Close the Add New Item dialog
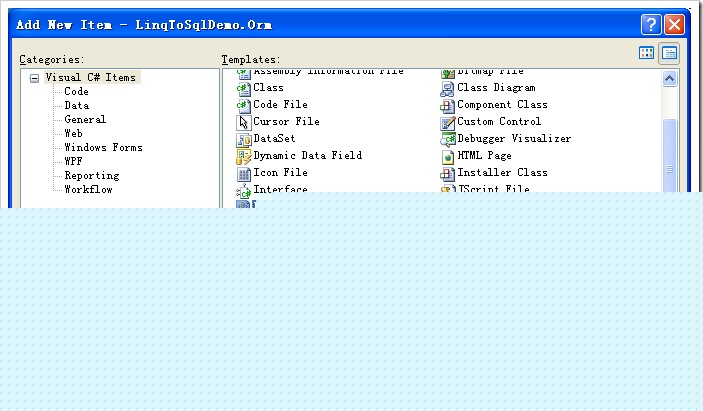The width and height of the screenshot is (703, 411). (x=674, y=24)
